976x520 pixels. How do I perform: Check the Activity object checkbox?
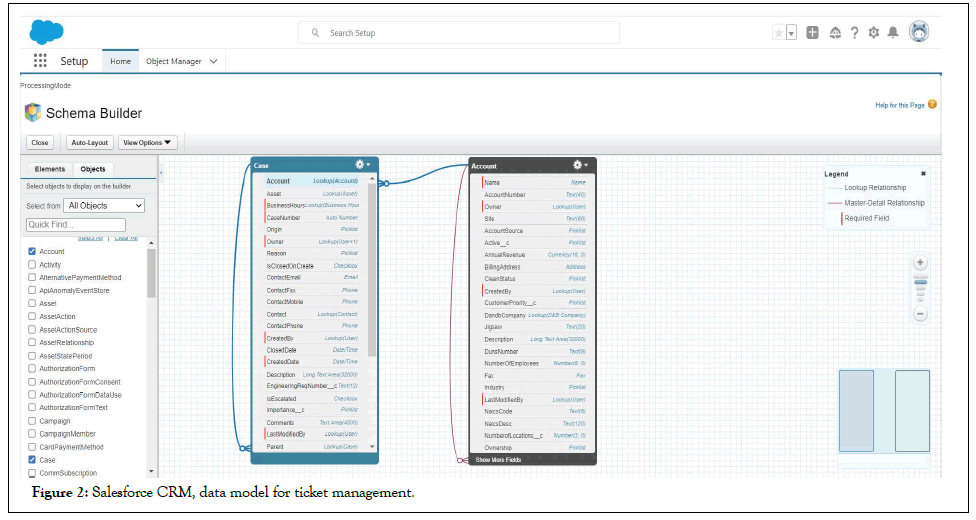33,265
